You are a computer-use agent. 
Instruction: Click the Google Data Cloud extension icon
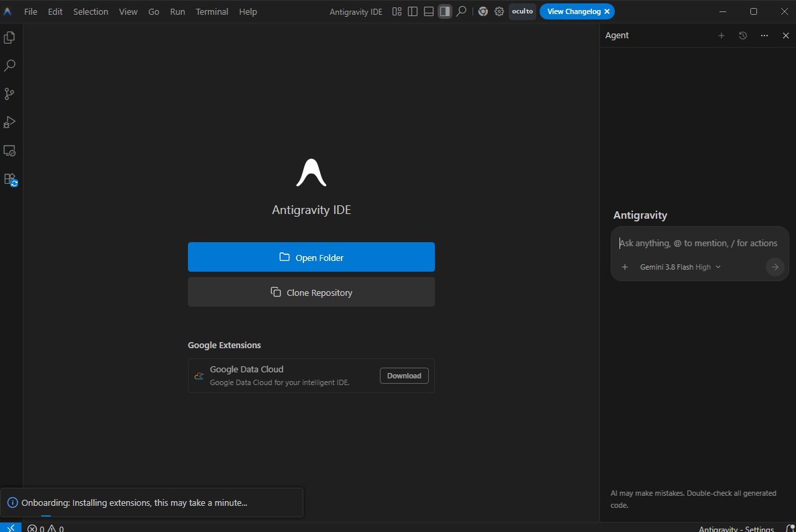(199, 376)
